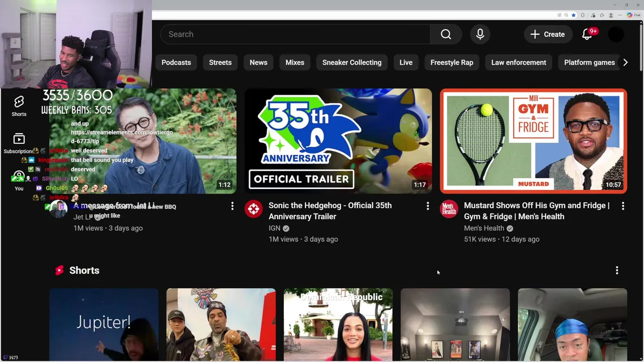Viewport: 644px width, 362px height.
Task: Click the browser extensions icon
Action: [583, 15]
